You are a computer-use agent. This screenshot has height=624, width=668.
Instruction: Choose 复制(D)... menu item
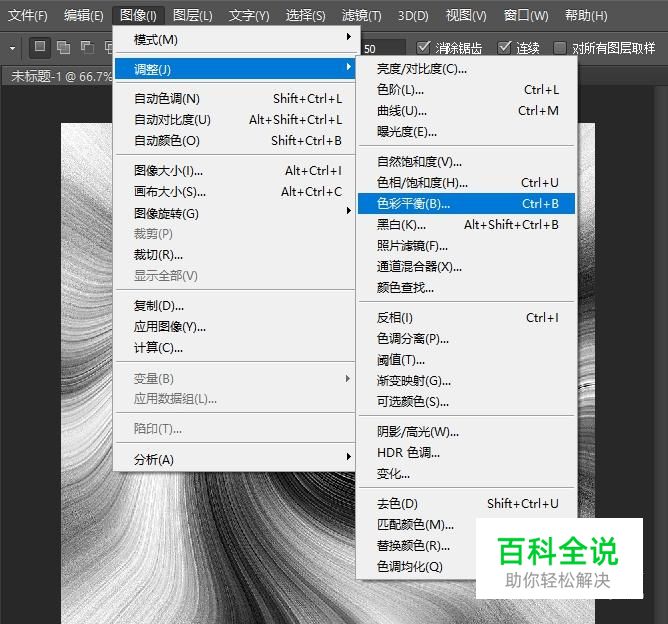235,305
